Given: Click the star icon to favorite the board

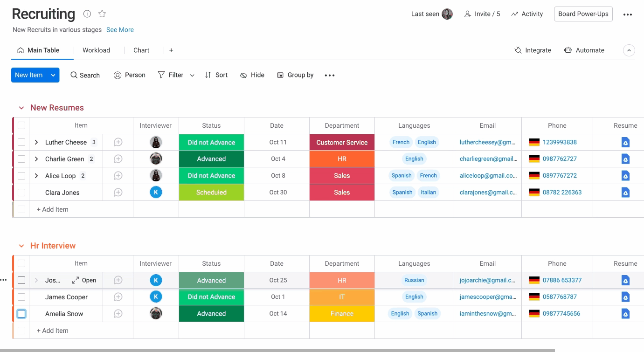Looking at the screenshot, I should coord(102,14).
